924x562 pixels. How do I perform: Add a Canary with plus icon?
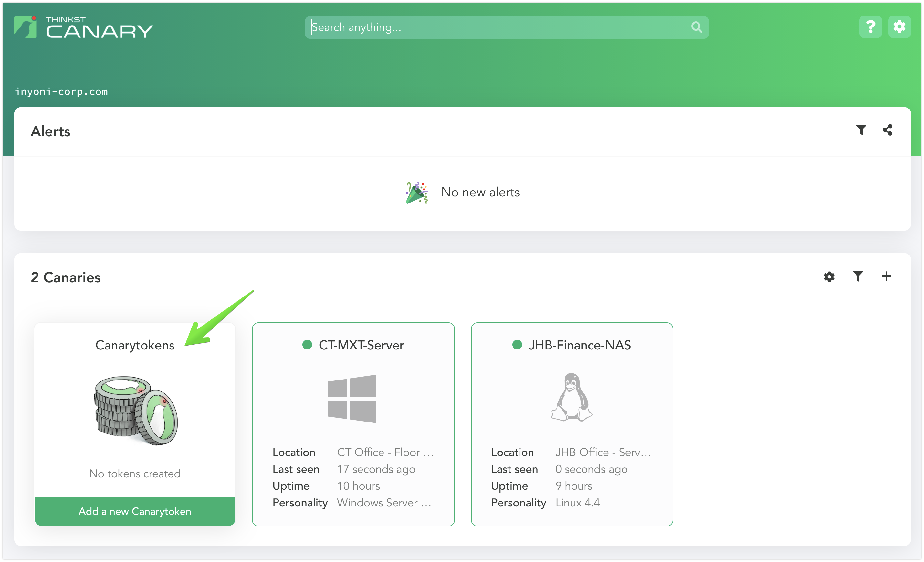(887, 276)
